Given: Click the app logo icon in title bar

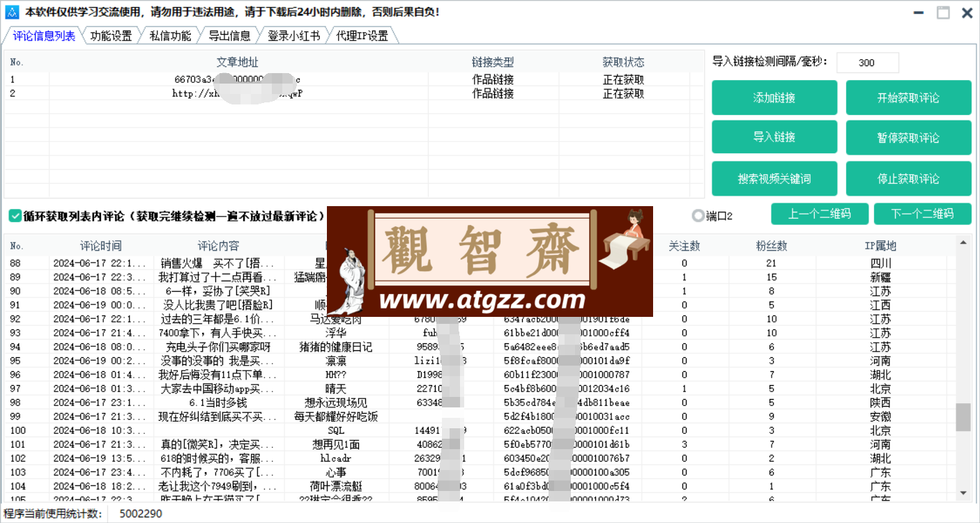Looking at the screenshot, I should tap(13, 13).
